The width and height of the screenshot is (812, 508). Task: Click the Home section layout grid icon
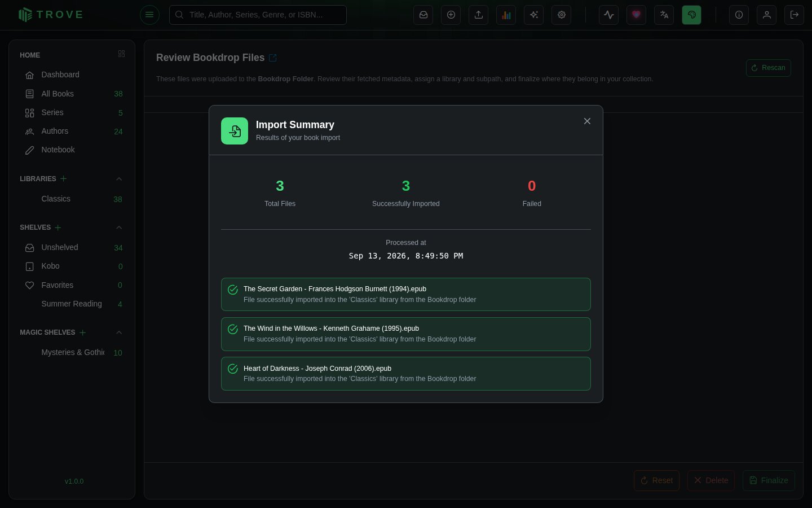(x=121, y=54)
